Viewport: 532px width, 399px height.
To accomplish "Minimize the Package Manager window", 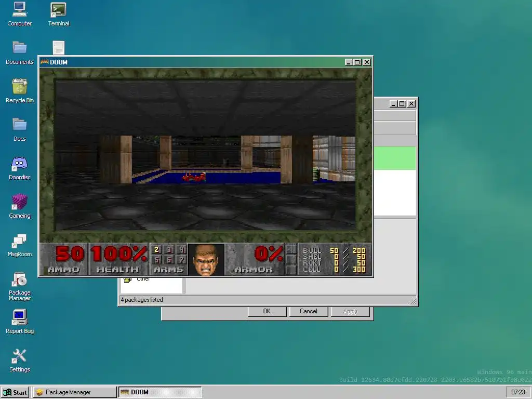I will (x=394, y=104).
